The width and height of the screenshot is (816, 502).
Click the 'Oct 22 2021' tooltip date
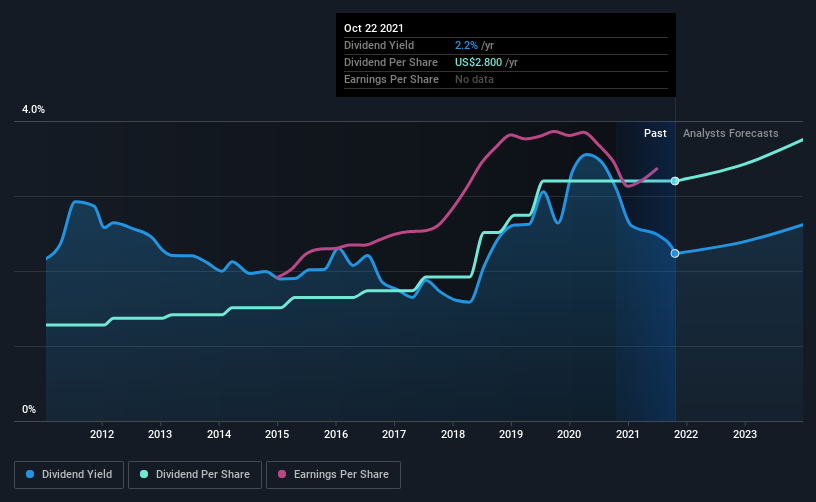(374, 28)
